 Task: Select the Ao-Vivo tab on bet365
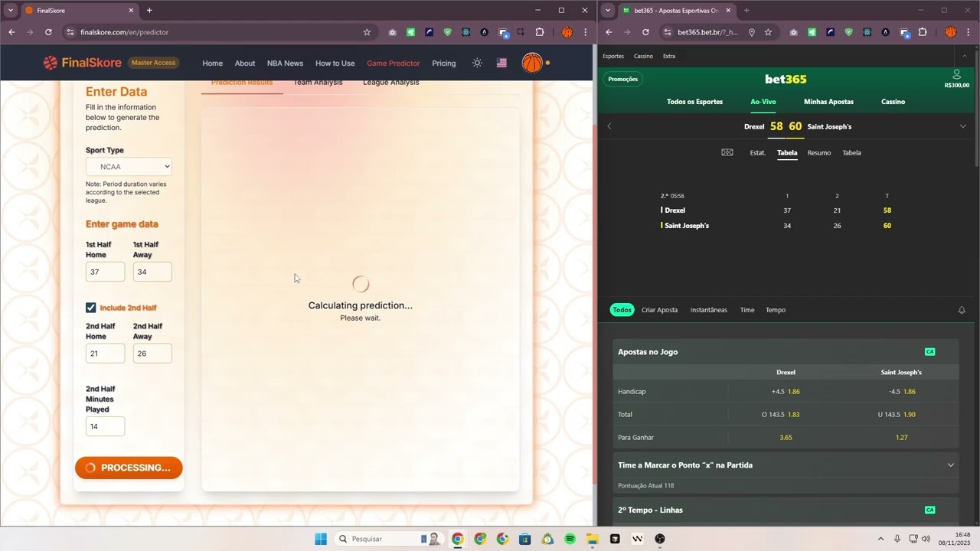click(x=763, y=102)
